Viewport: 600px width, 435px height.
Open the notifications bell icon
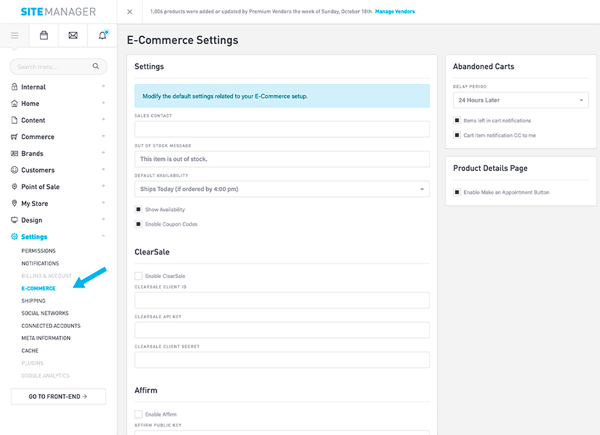[x=102, y=35]
